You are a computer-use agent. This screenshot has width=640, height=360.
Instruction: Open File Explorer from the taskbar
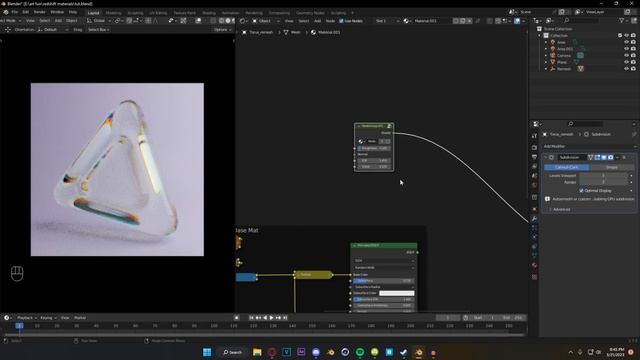pos(257,352)
